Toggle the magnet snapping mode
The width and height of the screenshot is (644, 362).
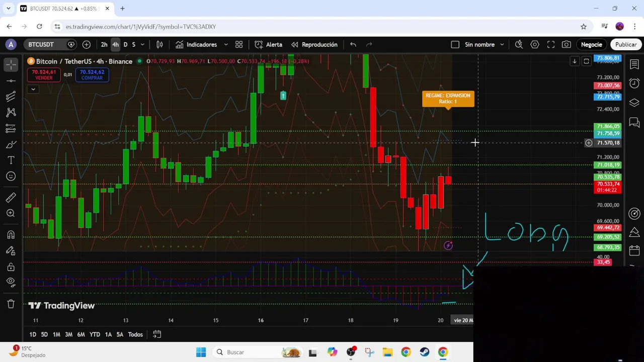pyautogui.click(x=11, y=235)
